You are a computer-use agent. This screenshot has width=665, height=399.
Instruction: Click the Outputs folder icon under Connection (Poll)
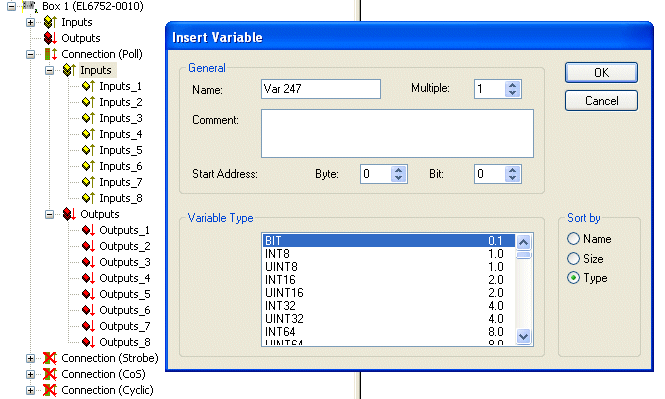click(x=69, y=214)
